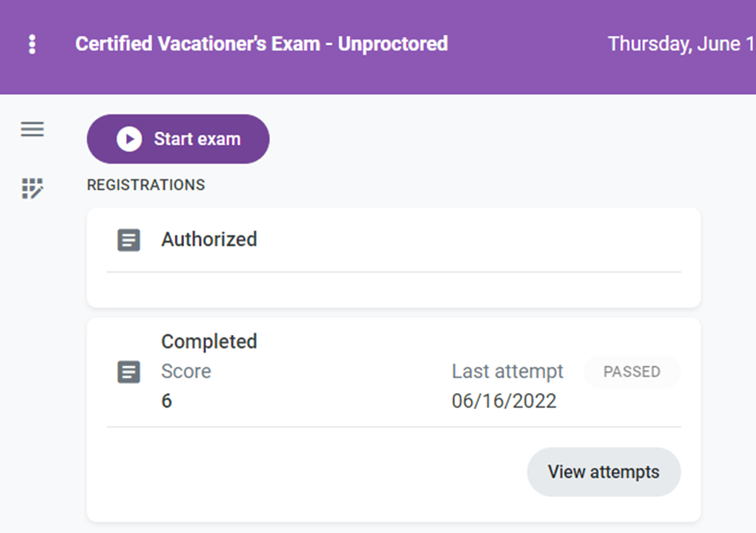Viewport: 756px width, 533px height.
Task: Click the Completed registration document icon
Action: pyautogui.click(x=128, y=372)
